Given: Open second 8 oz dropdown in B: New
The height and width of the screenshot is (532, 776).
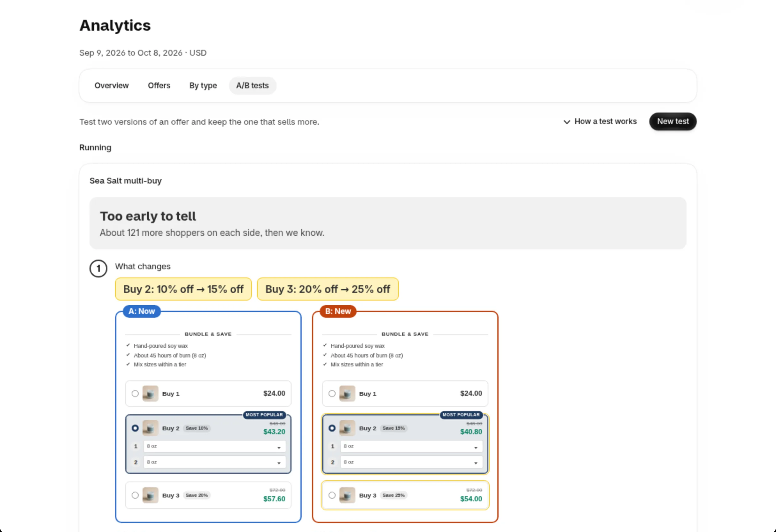Looking at the screenshot, I should [411, 462].
